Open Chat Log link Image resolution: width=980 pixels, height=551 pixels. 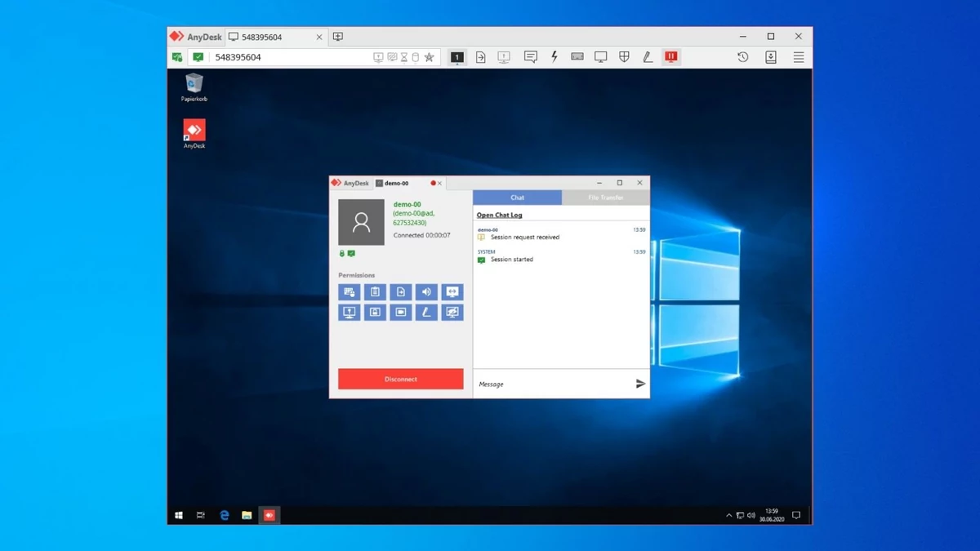pos(499,215)
